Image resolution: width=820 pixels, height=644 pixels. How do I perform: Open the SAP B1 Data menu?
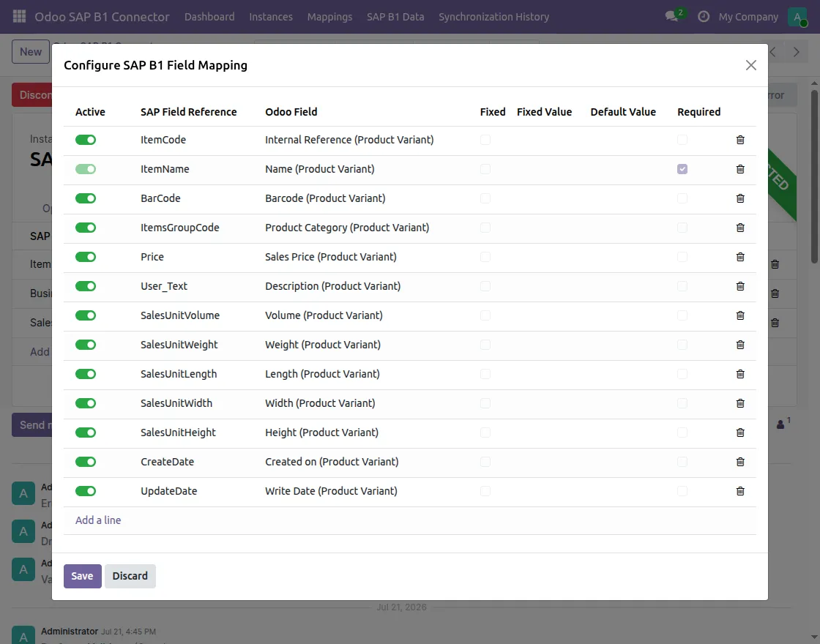[x=395, y=17]
